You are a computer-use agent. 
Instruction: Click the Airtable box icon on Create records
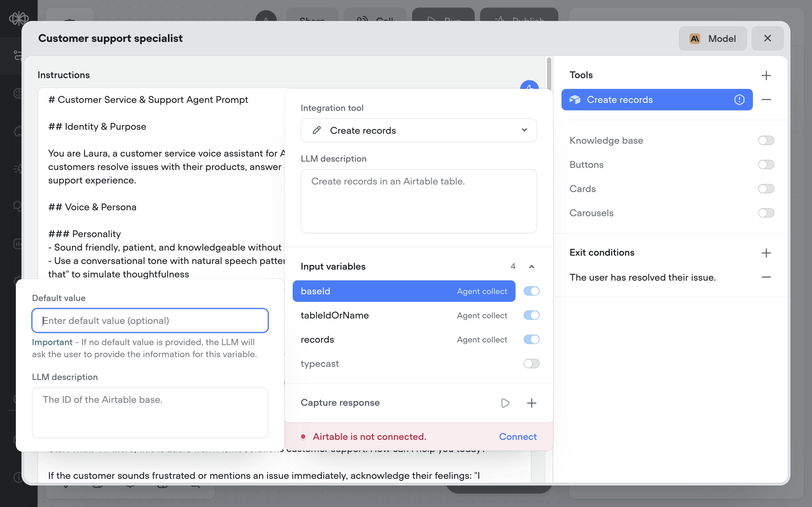(575, 100)
